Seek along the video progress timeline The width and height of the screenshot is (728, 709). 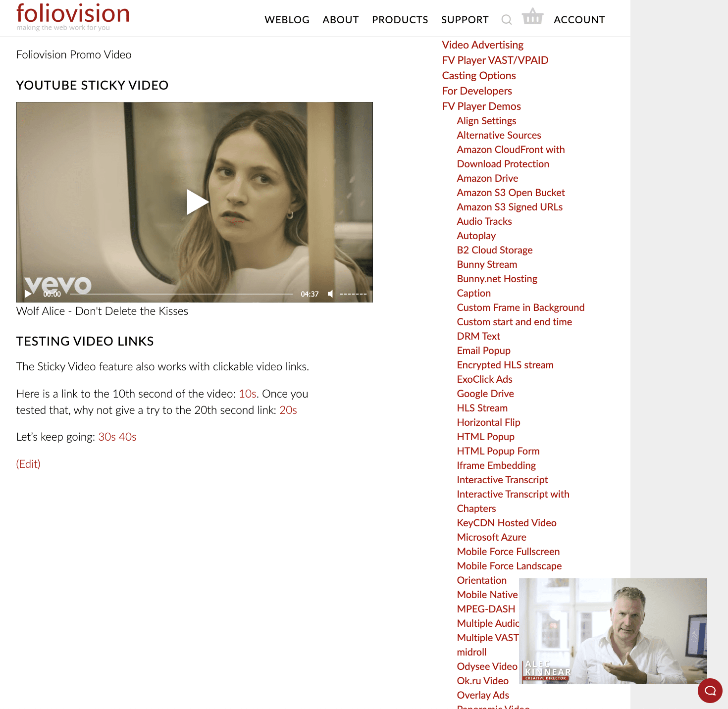click(181, 294)
